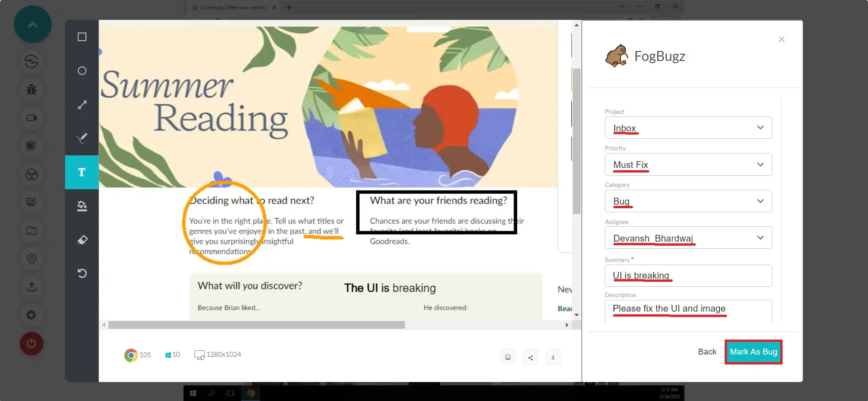The width and height of the screenshot is (868, 401).
Task: Undo the last annotation
Action: click(x=82, y=273)
